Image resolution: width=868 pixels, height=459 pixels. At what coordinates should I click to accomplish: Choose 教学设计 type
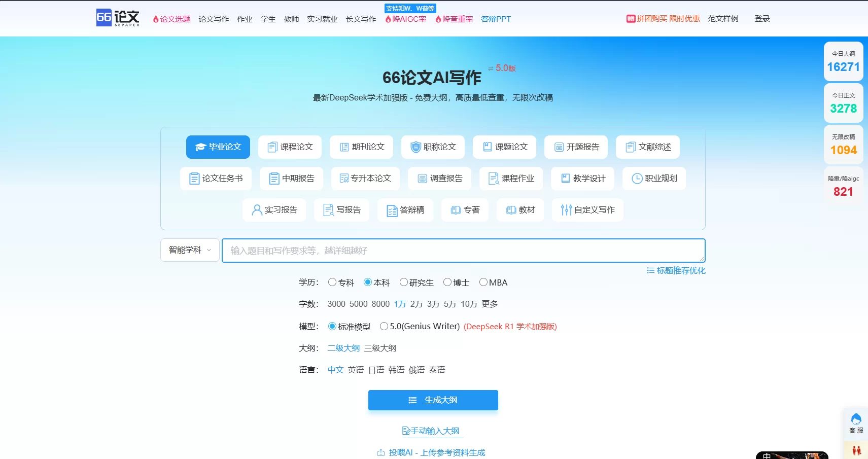582,179
